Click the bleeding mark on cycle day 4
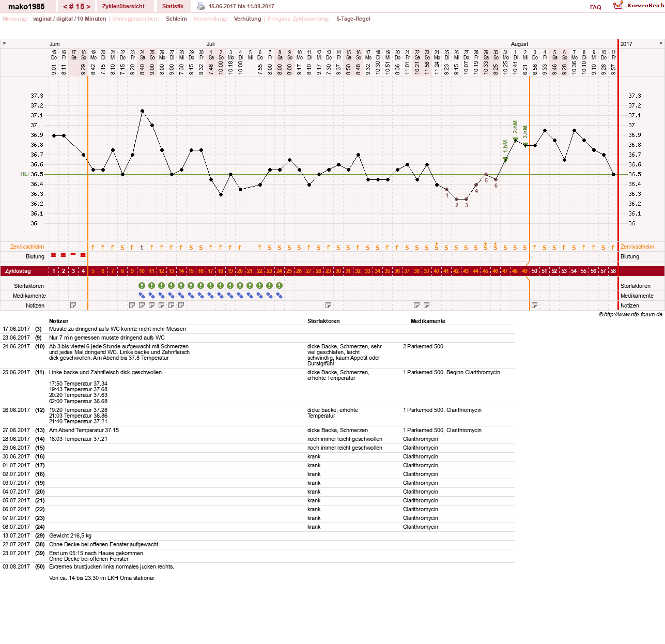This screenshot has height=644, width=665. pos(83,255)
